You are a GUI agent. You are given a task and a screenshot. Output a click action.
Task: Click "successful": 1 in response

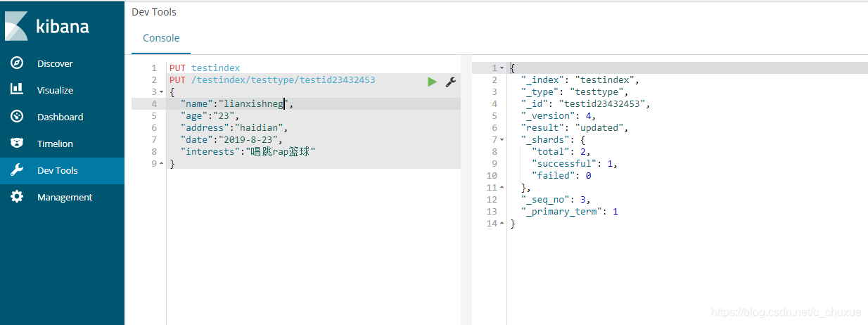tap(575, 164)
